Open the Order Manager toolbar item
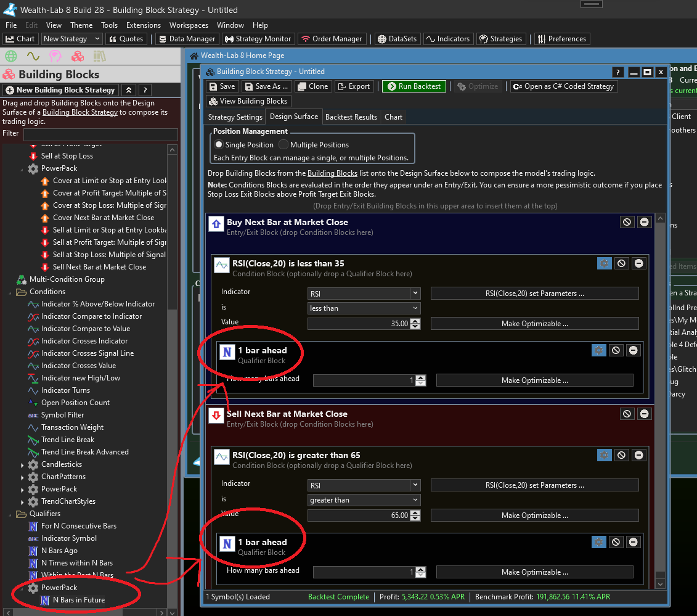The height and width of the screenshot is (616, 697). (x=333, y=39)
